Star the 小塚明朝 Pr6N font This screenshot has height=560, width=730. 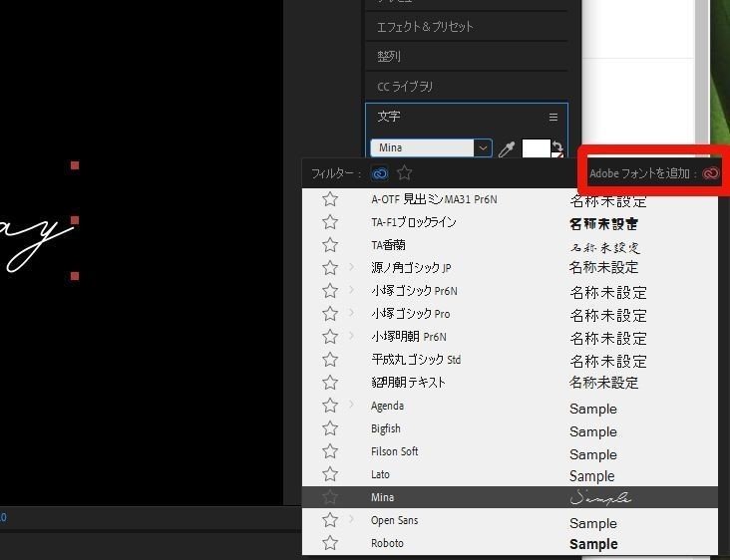pyautogui.click(x=330, y=336)
